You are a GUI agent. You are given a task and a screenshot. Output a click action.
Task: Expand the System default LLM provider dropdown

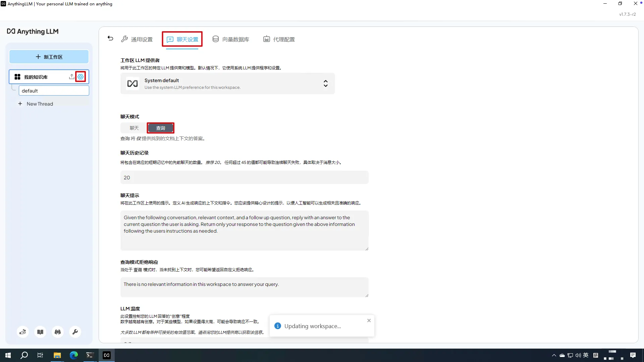click(x=227, y=83)
